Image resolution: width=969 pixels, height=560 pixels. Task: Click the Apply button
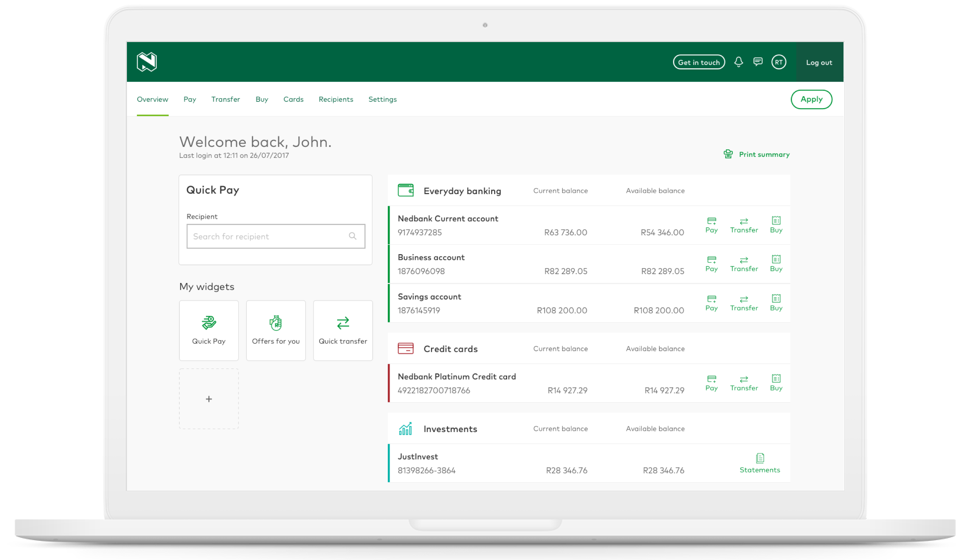click(811, 99)
